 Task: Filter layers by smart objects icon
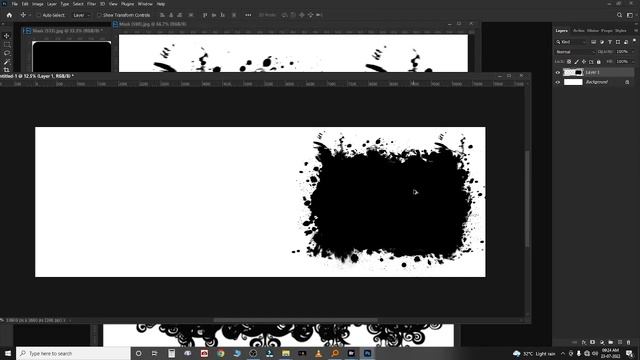point(626,42)
